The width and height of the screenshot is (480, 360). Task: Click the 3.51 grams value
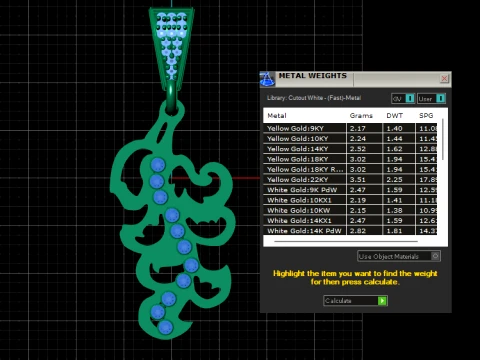pos(358,180)
